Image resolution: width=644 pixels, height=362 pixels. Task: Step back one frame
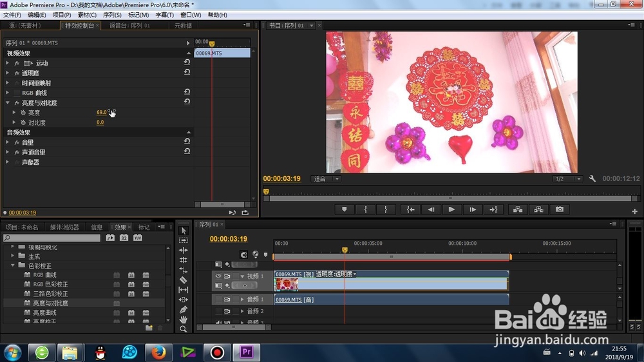(x=431, y=209)
